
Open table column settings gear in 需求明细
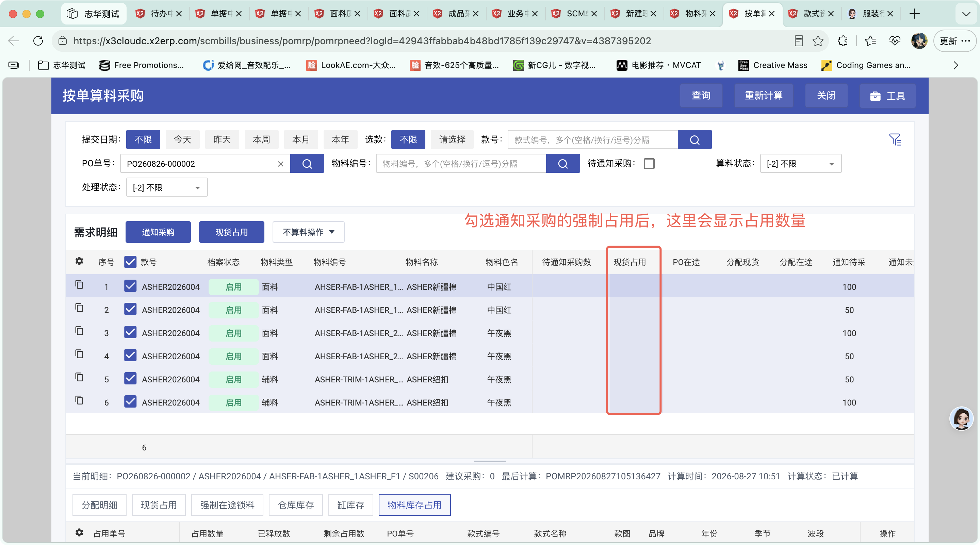[x=79, y=261]
